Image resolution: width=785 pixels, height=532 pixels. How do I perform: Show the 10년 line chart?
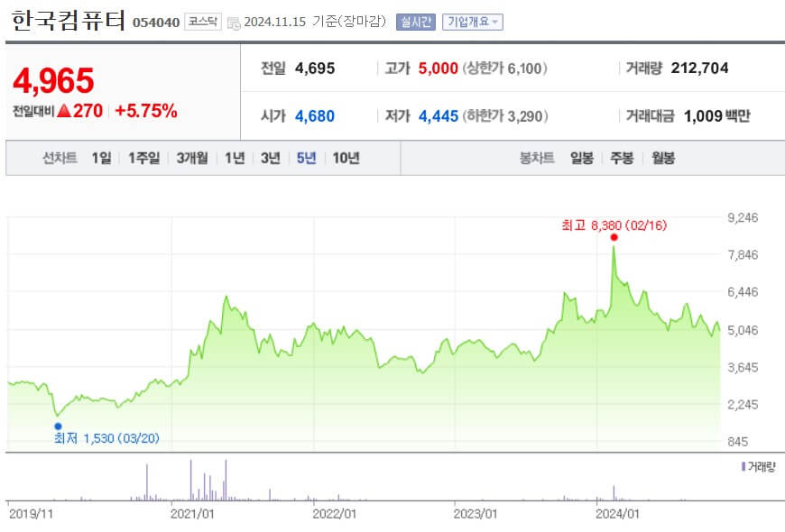tap(346, 158)
